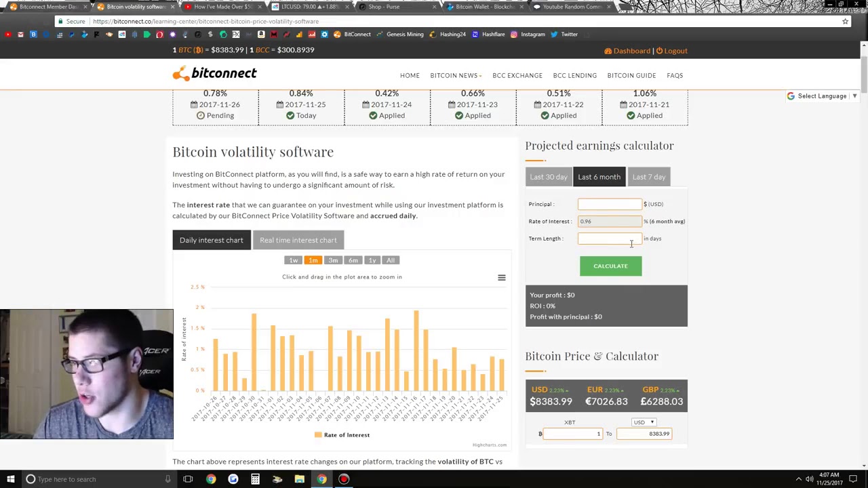Open the FAQs nav link

[675, 76]
